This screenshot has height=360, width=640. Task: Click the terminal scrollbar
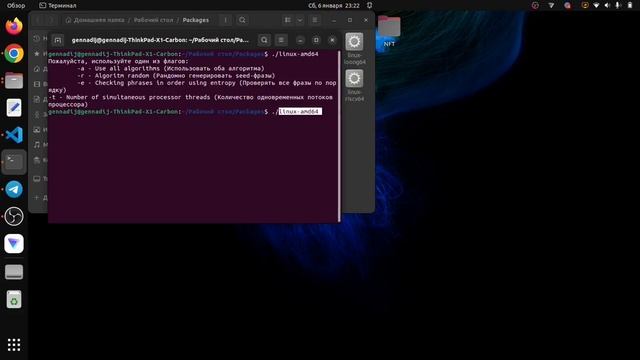coord(339,136)
